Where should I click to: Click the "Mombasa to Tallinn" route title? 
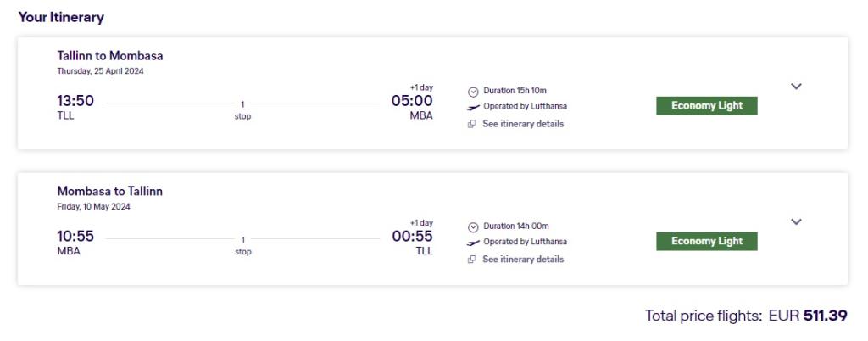pyautogui.click(x=110, y=192)
